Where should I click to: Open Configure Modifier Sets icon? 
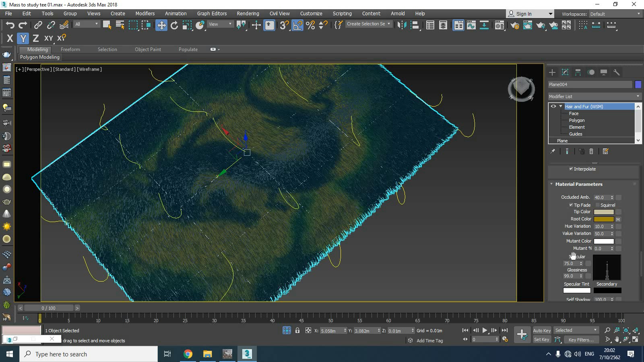(x=605, y=151)
